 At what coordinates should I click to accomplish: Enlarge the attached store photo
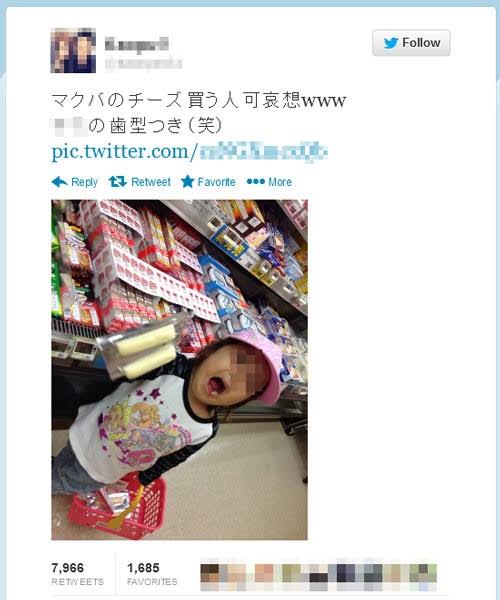(179, 370)
